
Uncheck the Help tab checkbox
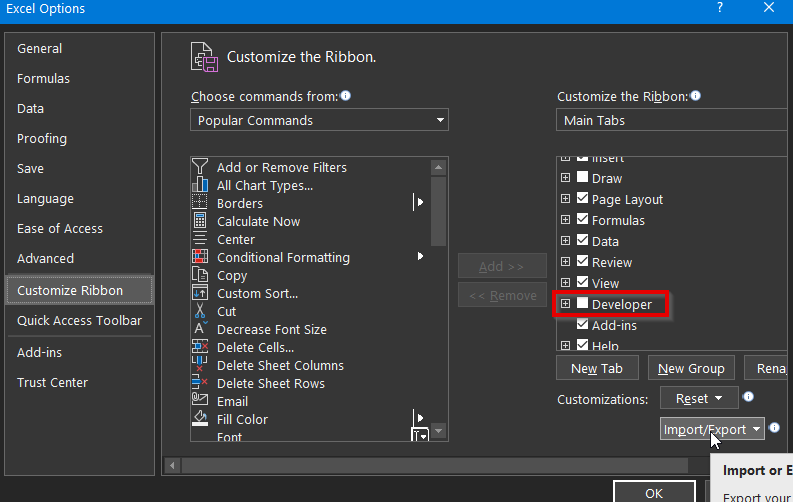tap(583, 345)
